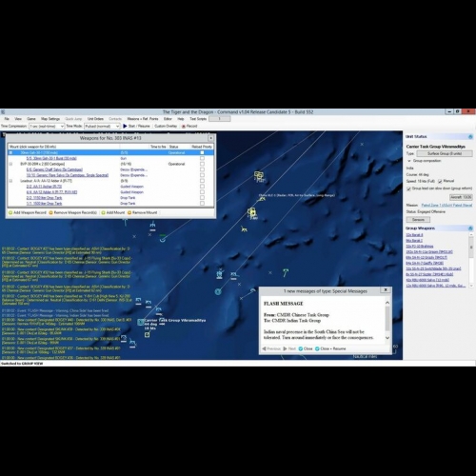Close the Special Messages popup
476x476 pixels.
coord(386,290)
